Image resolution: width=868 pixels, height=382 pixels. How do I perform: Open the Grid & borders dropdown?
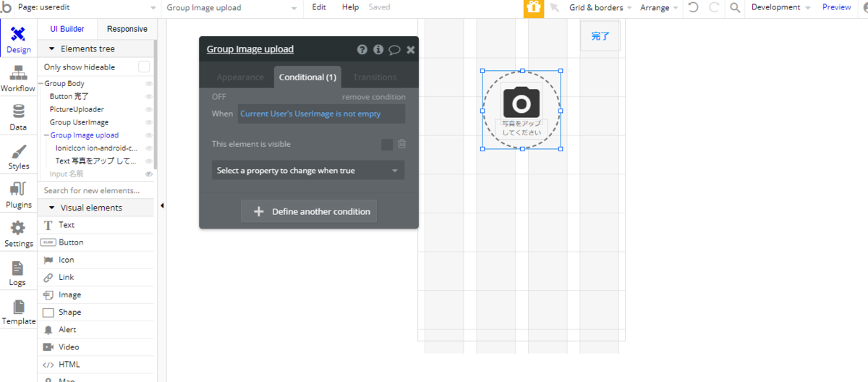(600, 7)
